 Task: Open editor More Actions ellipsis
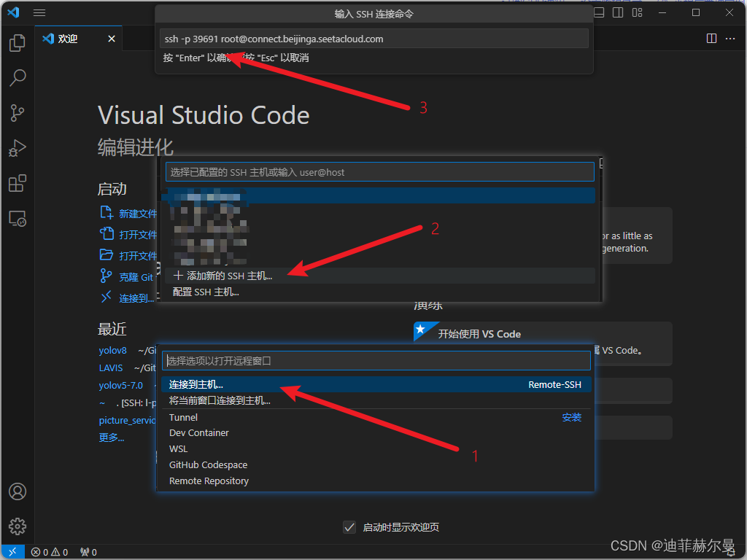click(730, 39)
